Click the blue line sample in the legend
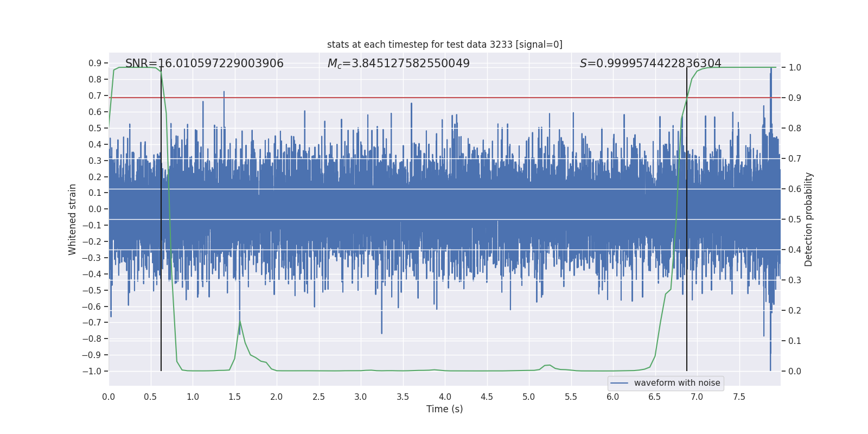The image size is (868, 434). coord(619,383)
